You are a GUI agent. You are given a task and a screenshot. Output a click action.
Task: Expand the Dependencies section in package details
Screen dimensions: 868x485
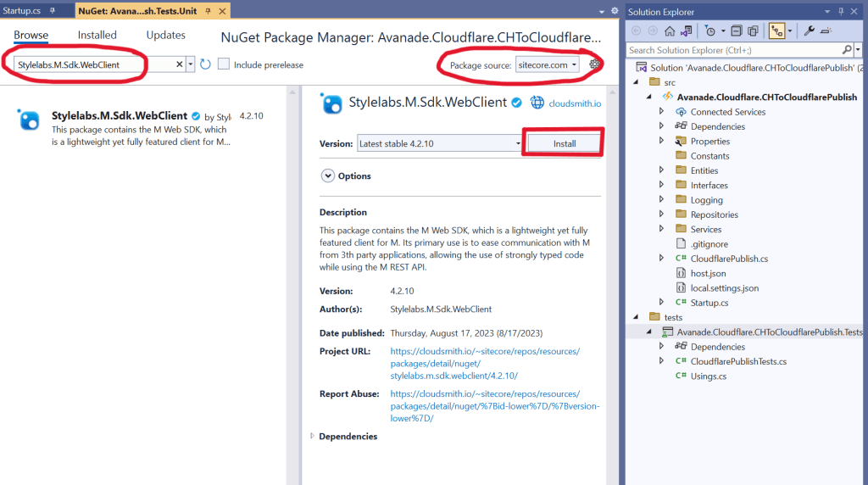[313, 436]
